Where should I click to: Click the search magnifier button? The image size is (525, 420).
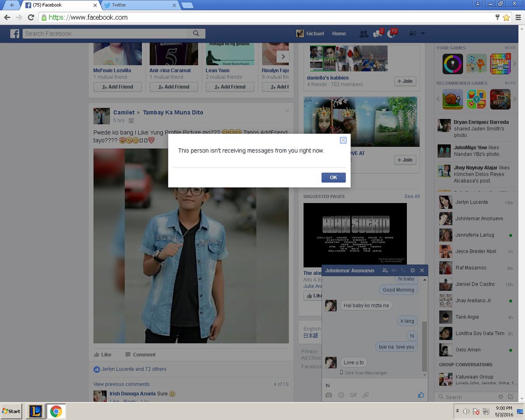pyautogui.click(x=196, y=34)
